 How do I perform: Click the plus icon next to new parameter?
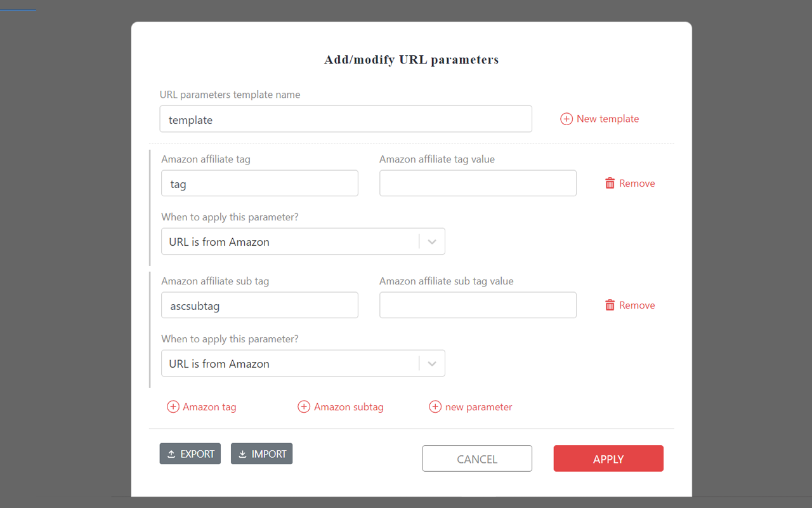pyautogui.click(x=435, y=407)
